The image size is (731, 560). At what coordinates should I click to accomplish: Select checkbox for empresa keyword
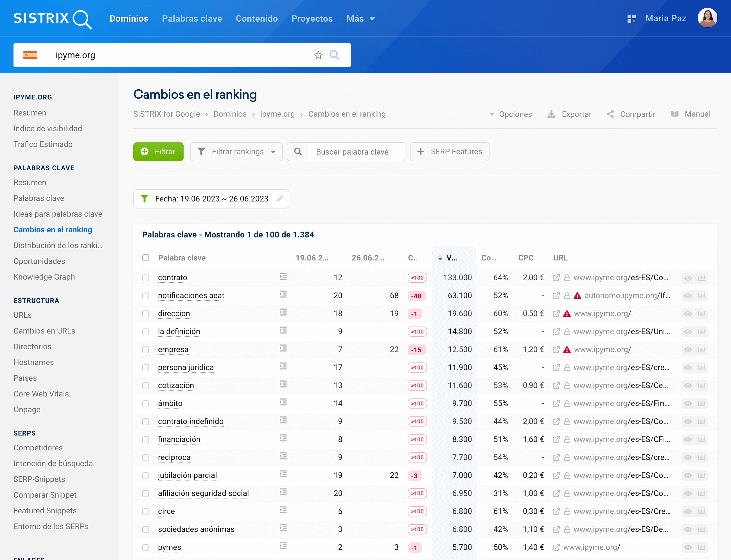click(x=146, y=350)
